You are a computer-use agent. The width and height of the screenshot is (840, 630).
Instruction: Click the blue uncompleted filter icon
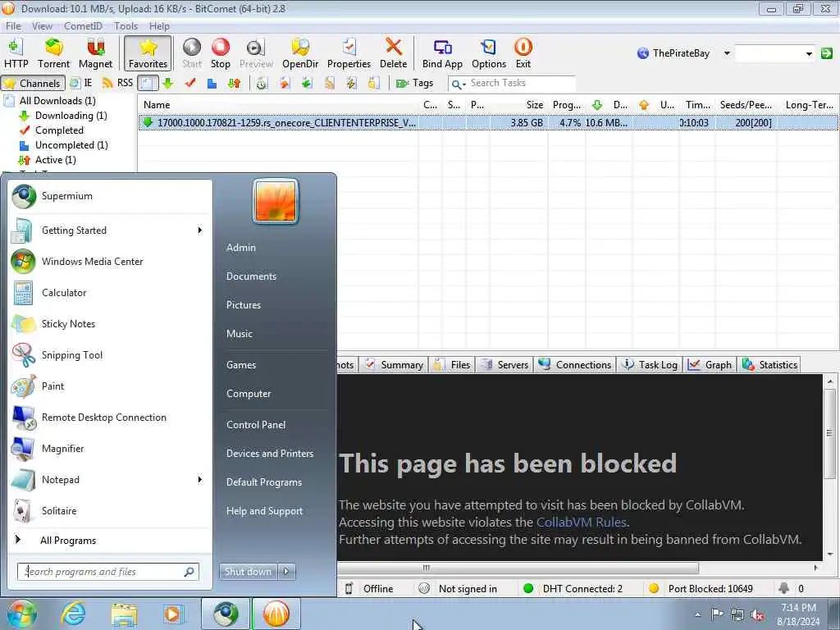point(212,83)
